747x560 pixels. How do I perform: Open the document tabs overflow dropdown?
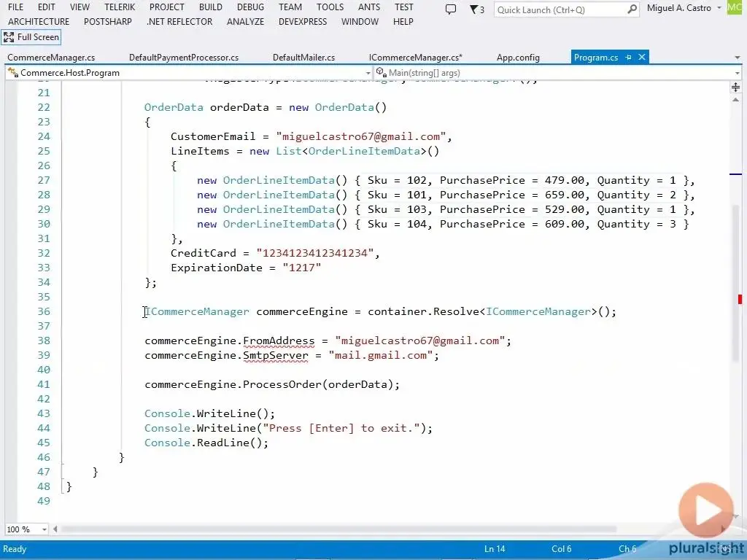point(738,58)
